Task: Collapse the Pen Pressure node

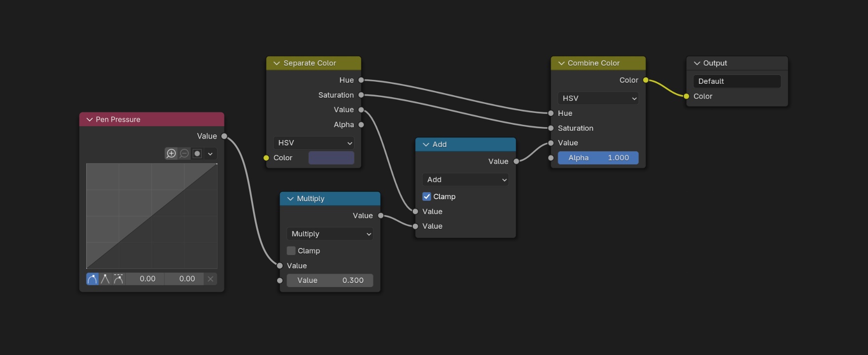Action: [x=89, y=120]
